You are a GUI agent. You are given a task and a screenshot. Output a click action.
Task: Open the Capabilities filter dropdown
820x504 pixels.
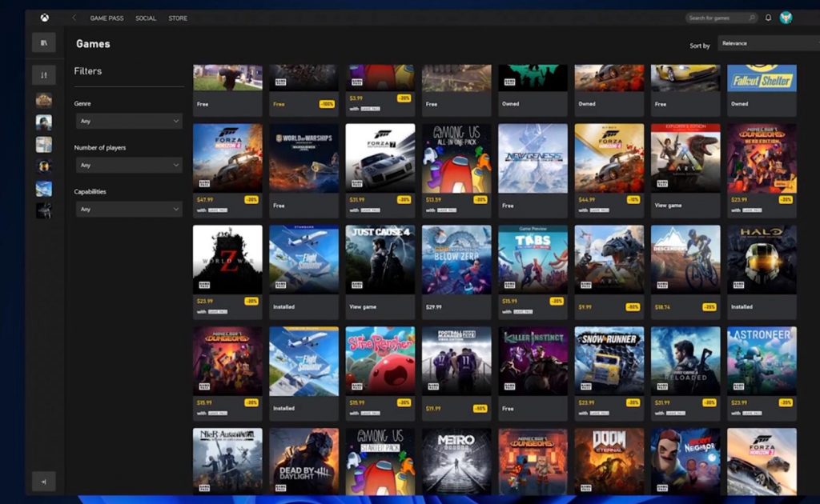[129, 209]
